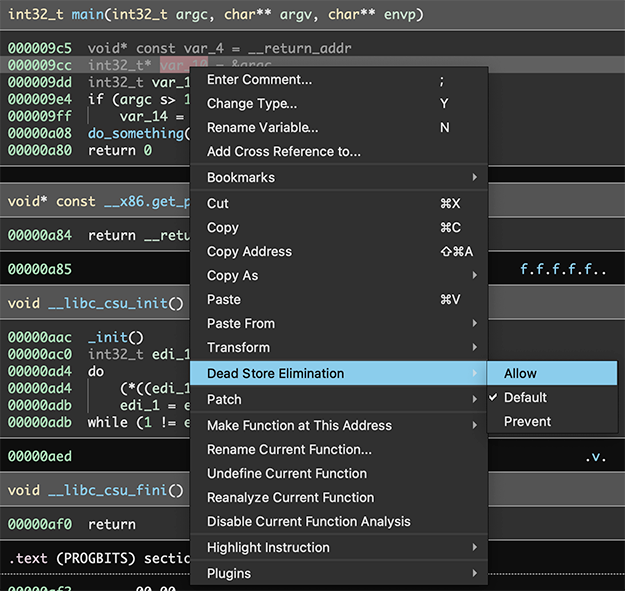Click address 00000ac0
Image resolution: width=625 pixels, height=591 pixels.
40,354
